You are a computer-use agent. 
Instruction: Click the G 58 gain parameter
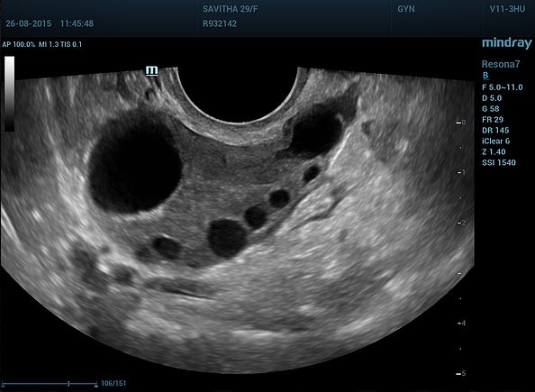(x=491, y=108)
